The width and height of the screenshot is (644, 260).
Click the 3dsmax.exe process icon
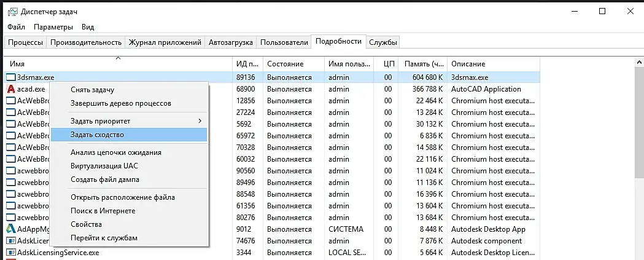coord(11,77)
